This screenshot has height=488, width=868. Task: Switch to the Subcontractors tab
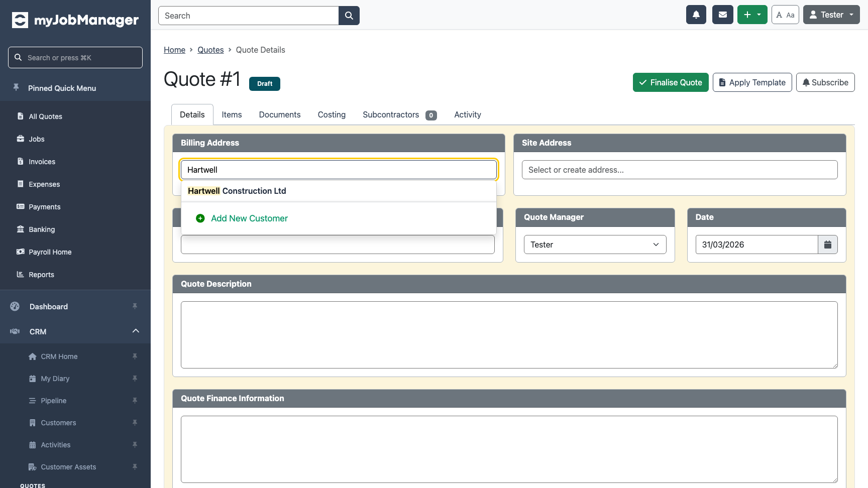(399, 114)
